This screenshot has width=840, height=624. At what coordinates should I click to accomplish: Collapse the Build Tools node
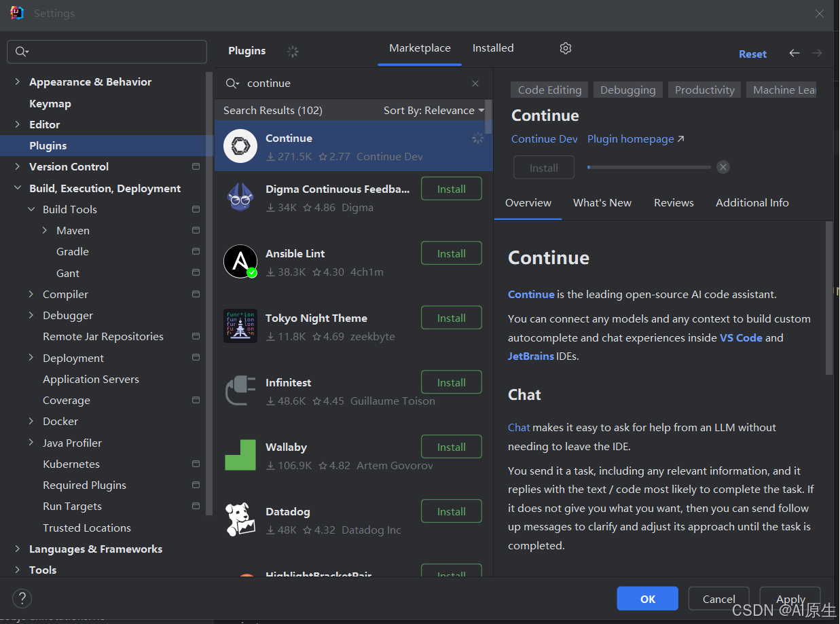(x=31, y=210)
